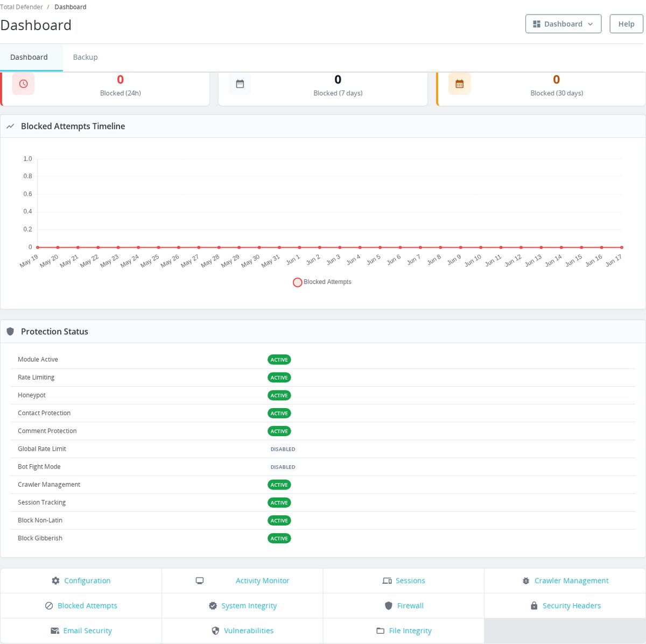Click the Jun 17 timeline data point

622,247
